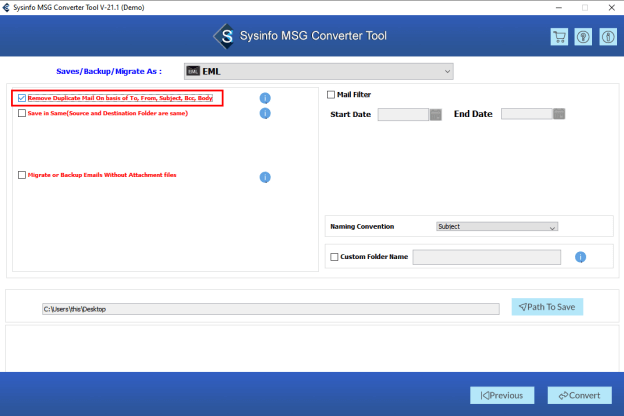This screenshot has height=416, width=624.
Task: Enable Migrate Emails Without Attachment checkbox
Action: point(22,175)
